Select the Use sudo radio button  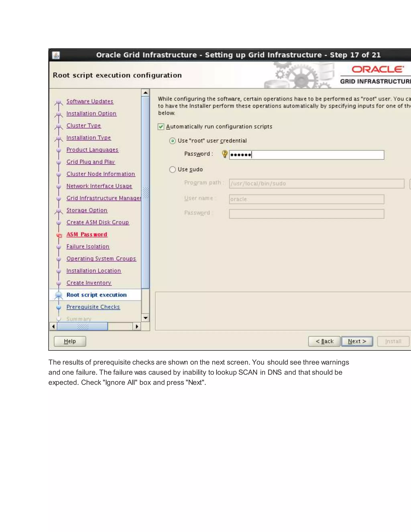tap(172, 170)
